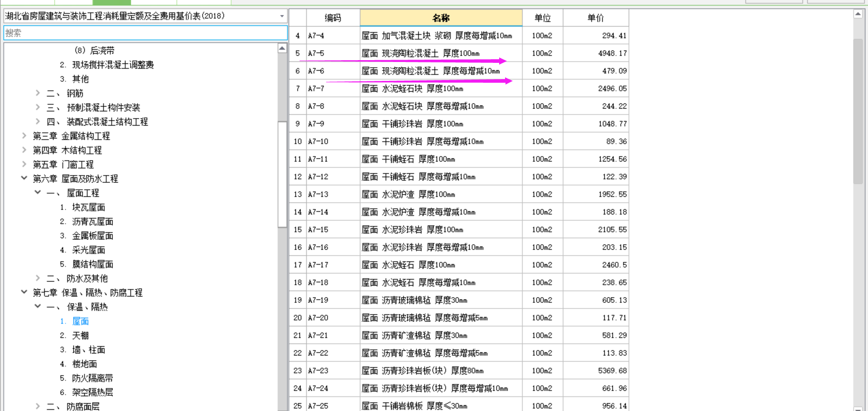The height and width of the screenshot is (411, 868).
Task: Select row A7-24 沥青珍珠岩板(块) 厚度每增减10mm
Action: click(459, 388)
